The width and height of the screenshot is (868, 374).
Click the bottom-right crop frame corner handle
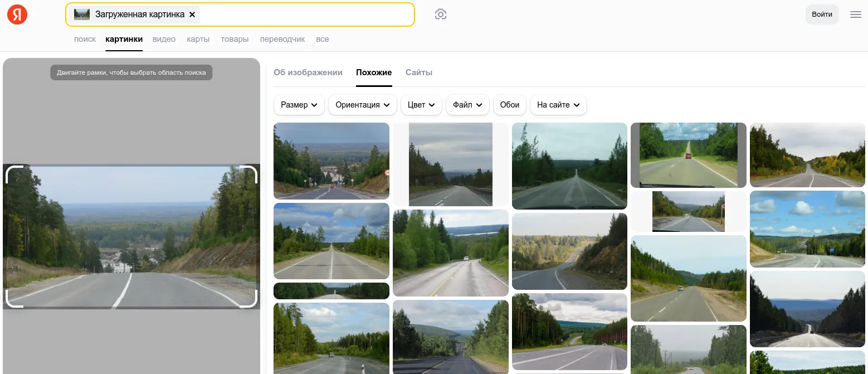point(249,299)
